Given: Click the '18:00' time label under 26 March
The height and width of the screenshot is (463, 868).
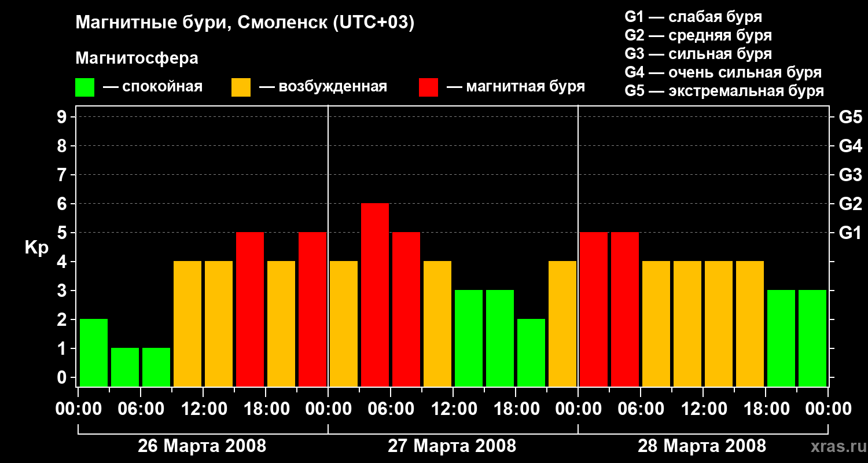Looking at the screenshot, I should (266, 409).
